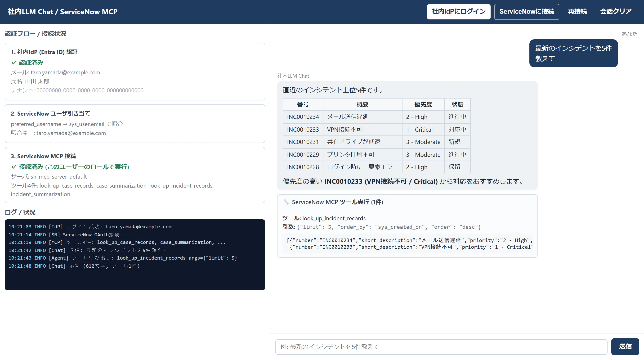
Task: Click the JSON tool result output block
Action: [407, 243]
